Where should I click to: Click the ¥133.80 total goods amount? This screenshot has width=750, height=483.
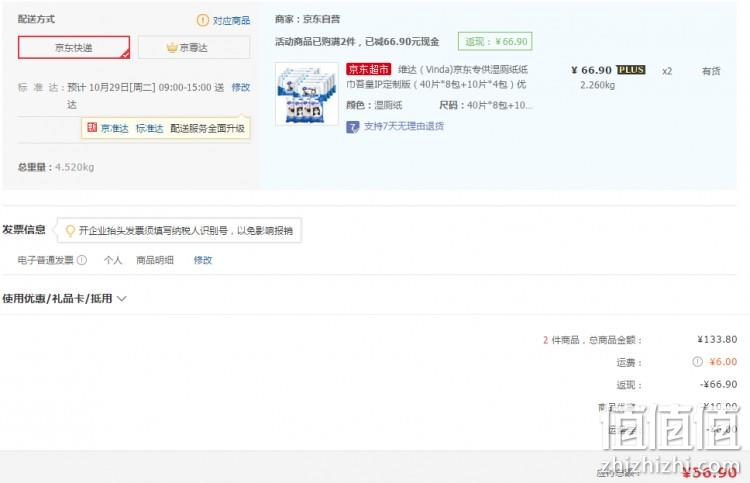[717, 340]
